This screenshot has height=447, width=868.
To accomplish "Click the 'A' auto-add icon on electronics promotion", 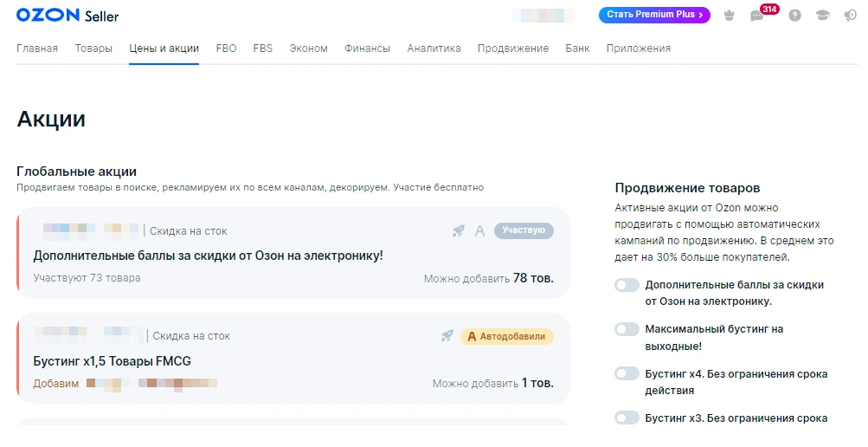I will click(479, 230).
